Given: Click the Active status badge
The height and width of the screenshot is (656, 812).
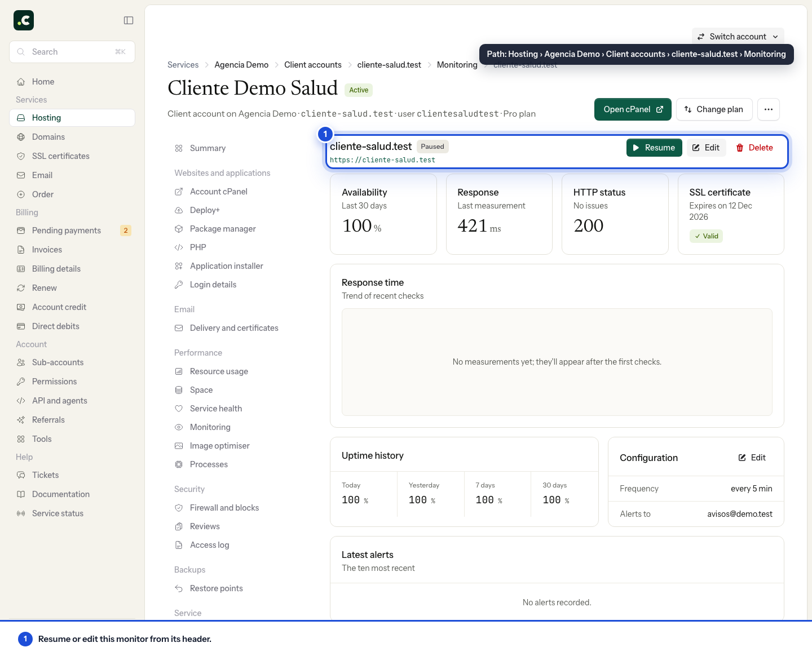Looking at the screenshot, I should [x=359, y=90].
